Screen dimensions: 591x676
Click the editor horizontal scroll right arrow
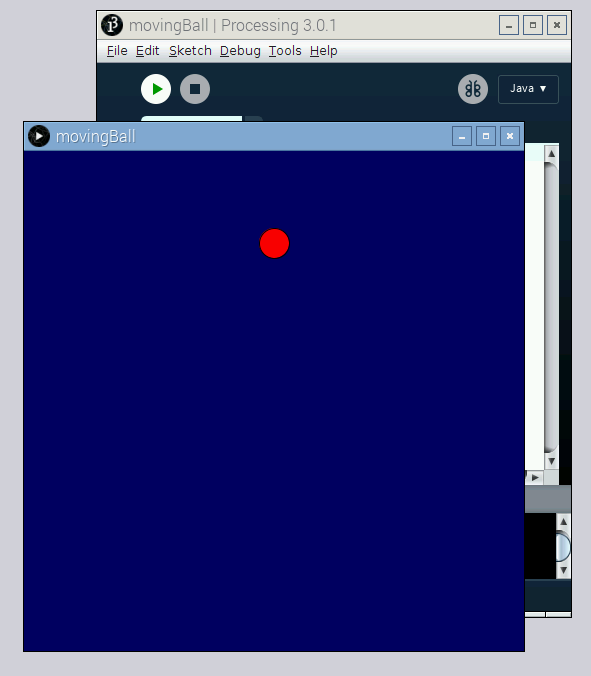(x=535, y=477)
